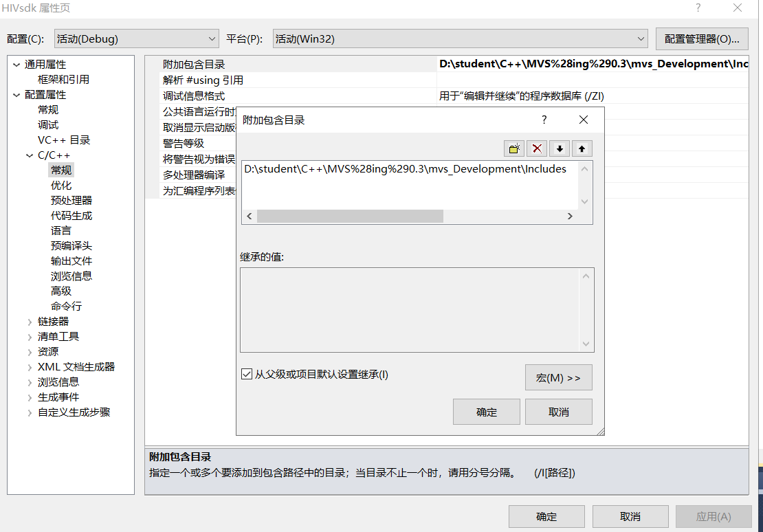
Task: Click the bold include path value in grid
Action: coord(593,64)
